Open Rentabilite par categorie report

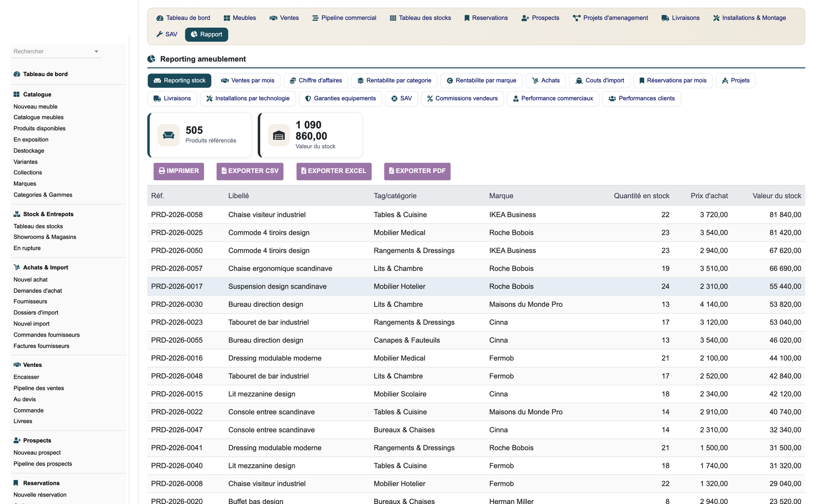(x=394, y=81)
